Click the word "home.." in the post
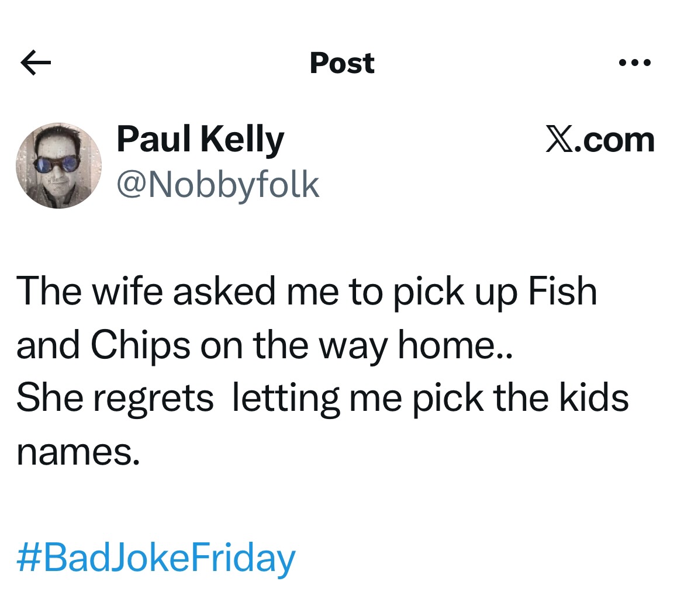 click(x=455, y=345)
